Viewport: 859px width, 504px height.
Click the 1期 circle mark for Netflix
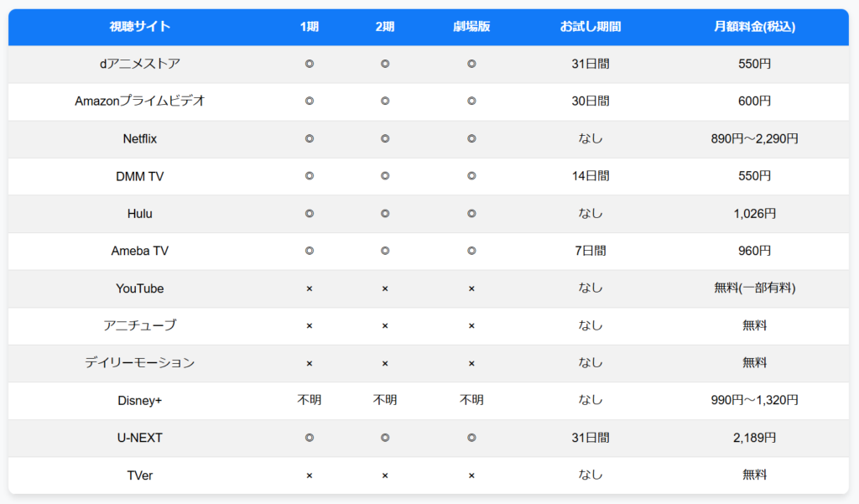tap(309, 138)
